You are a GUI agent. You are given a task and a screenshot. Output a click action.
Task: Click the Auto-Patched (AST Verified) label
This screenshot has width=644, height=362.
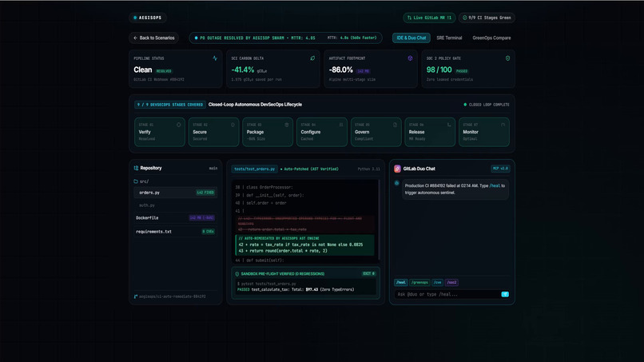click(310, 169)
